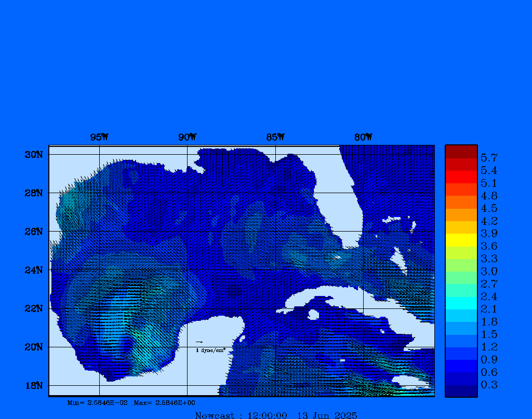532x419 pixels.
Task: Select the yellow swatch in the color scale
Action: tap(461, 240)
